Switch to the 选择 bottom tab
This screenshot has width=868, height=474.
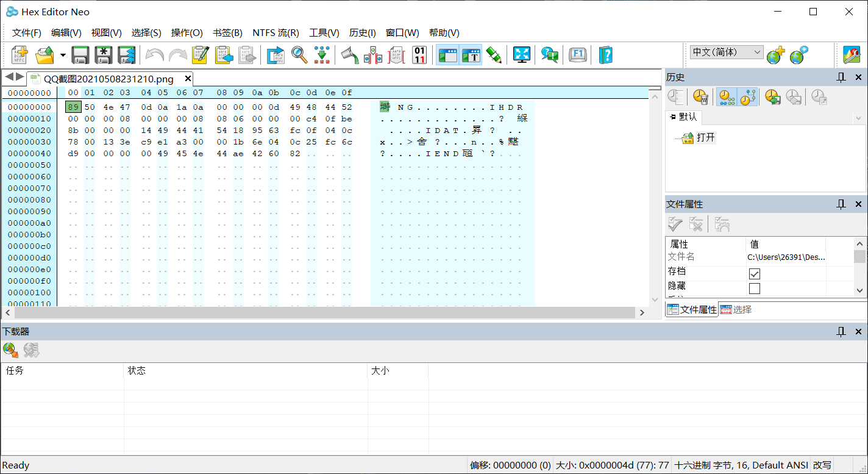pos(736,310)
